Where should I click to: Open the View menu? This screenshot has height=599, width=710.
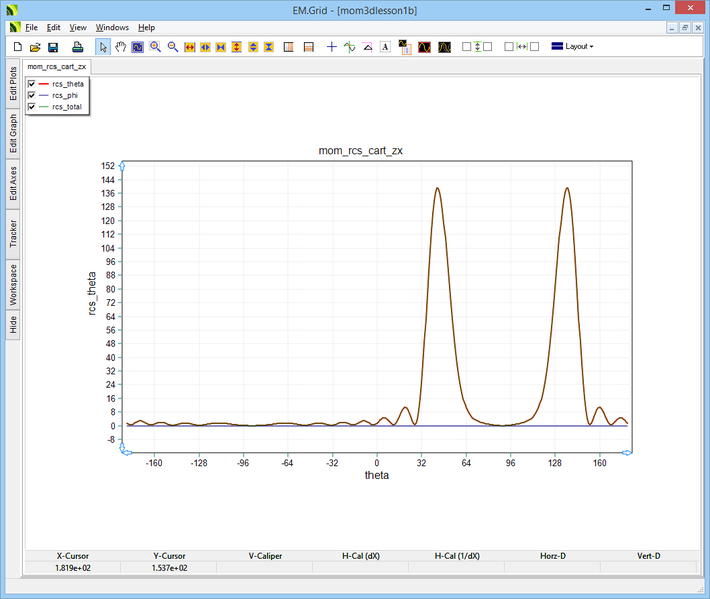coord(78,27)
